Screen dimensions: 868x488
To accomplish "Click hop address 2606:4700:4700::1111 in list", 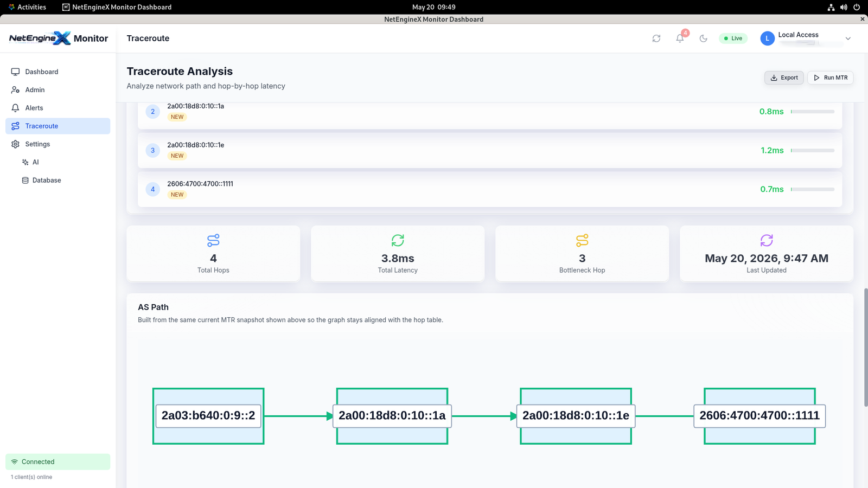I will [x=200, y=184].
